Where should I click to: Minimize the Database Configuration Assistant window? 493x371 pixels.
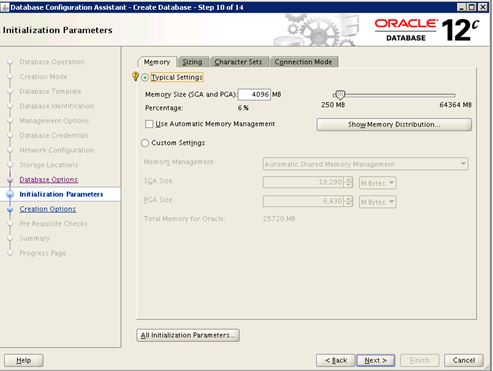pos(461,7)
